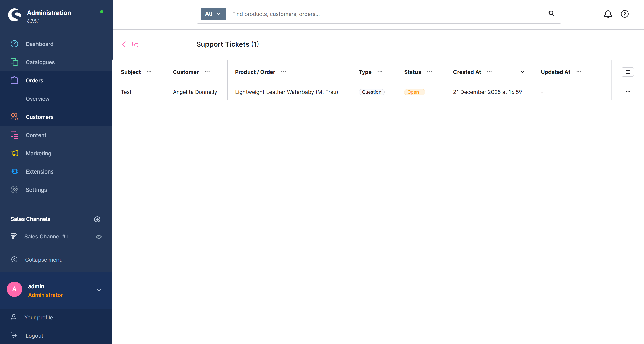Toggle Sales Channel #1 storefront eye icon

click(99, 237)
